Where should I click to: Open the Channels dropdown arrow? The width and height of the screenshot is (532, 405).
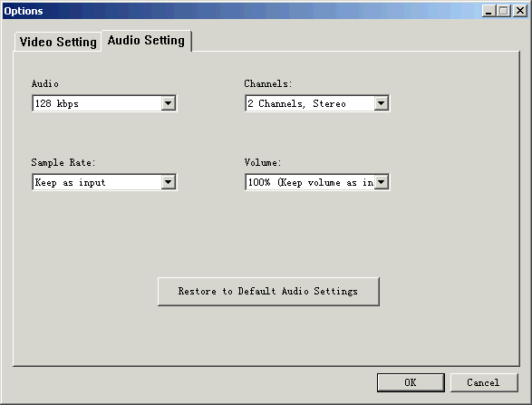click(x=382, y=103)
